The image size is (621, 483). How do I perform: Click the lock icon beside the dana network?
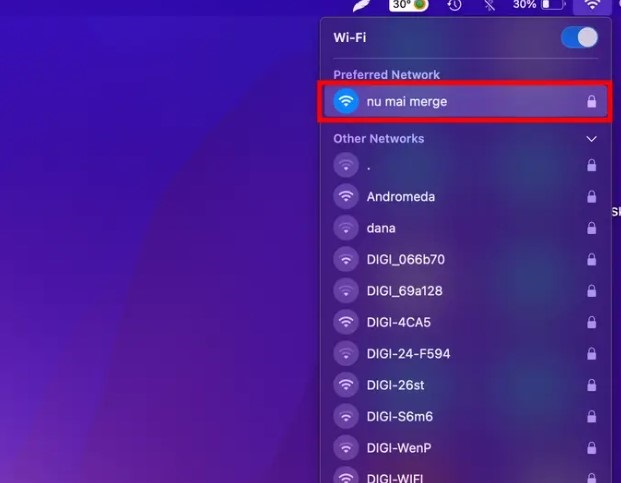click(591, 228)
